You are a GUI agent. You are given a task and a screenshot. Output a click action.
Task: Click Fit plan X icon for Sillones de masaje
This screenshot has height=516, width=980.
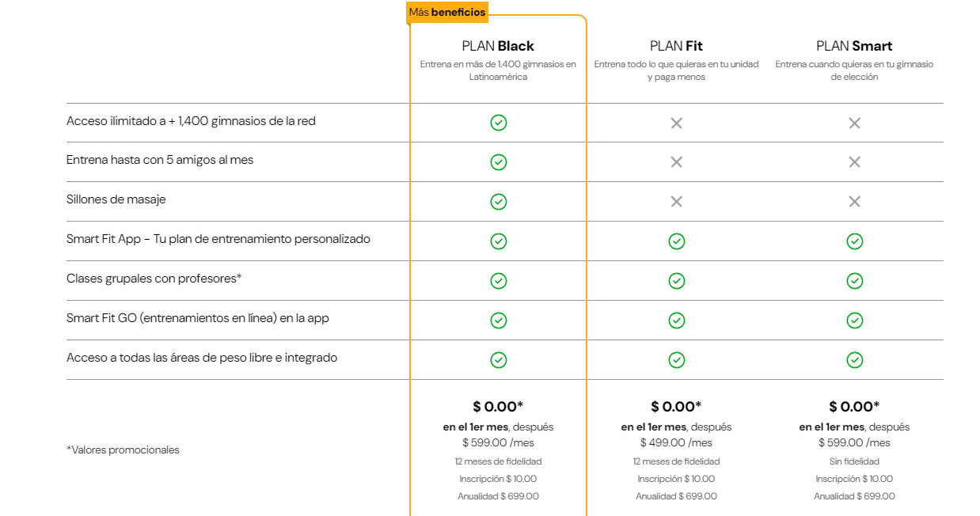coord(676,202)
